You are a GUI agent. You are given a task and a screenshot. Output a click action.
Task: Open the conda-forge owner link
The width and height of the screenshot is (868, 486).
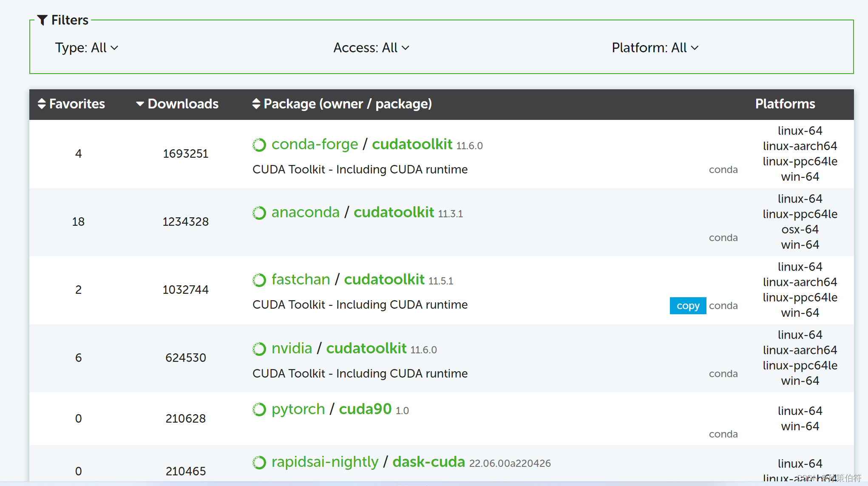coord(315,145)
